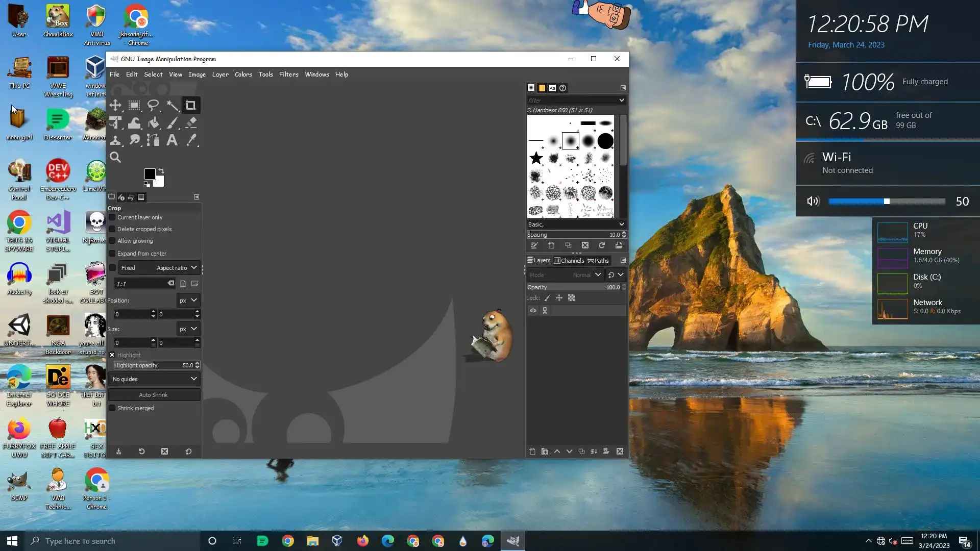Open Fixed Aspect ratio dropdown
The height and width of the screenshot is (551, 980).
click(x=159, y=268)
